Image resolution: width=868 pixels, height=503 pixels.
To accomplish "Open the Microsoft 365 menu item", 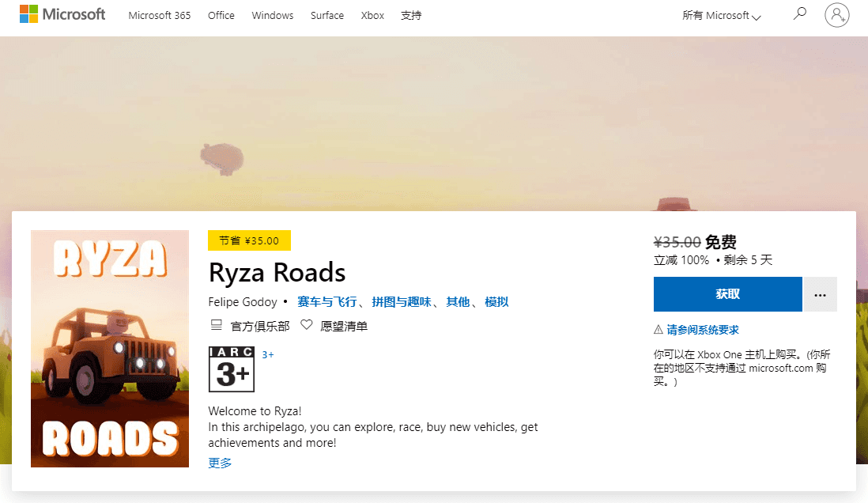I will [x=160, y=16].
